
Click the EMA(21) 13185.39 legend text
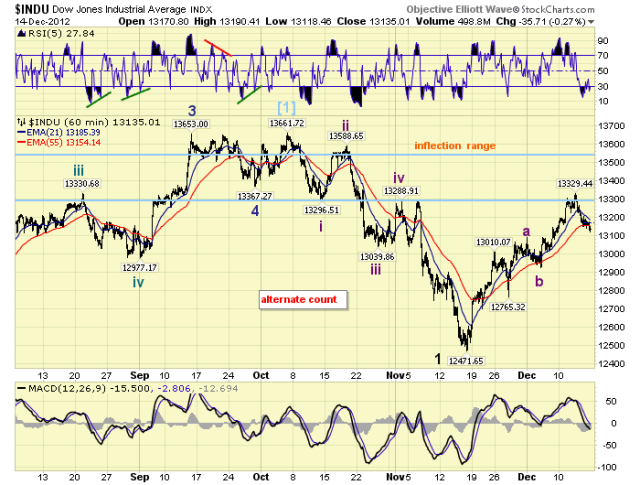coord(63,132)
